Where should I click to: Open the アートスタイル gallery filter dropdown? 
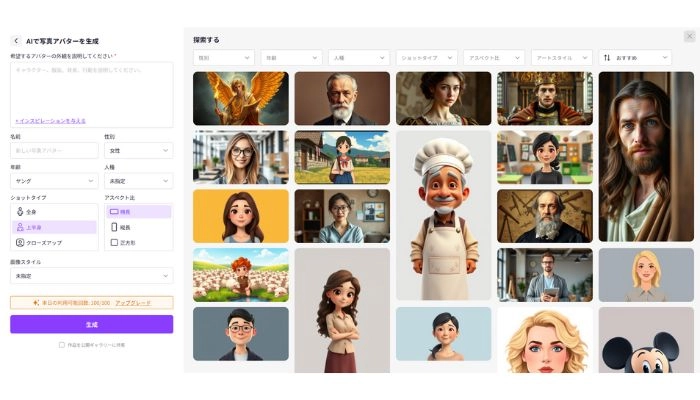[562, 58]
